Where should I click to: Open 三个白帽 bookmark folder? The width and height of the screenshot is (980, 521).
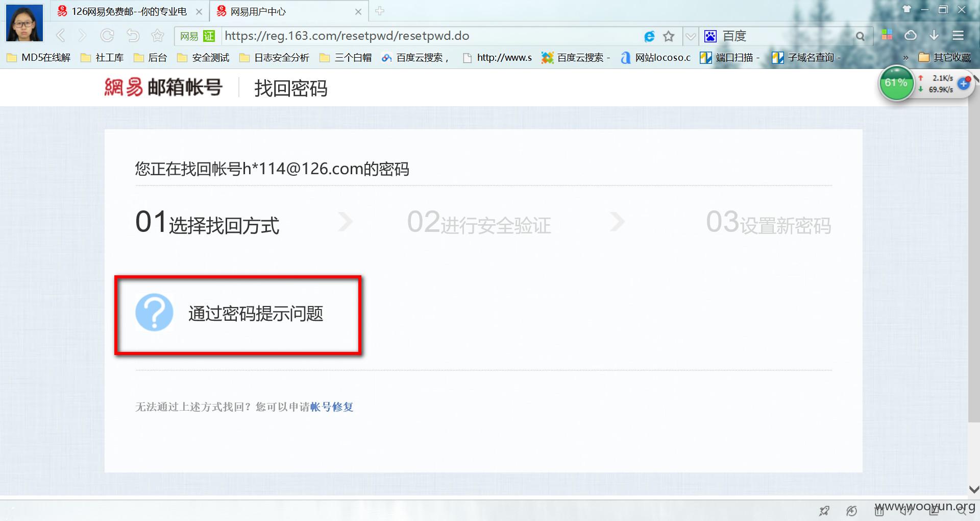tap(346, 58)
